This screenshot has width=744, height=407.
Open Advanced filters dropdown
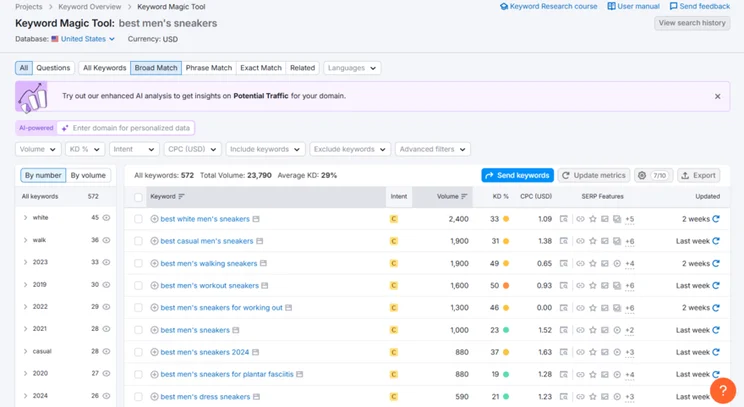pyautogui.click(x=433, y=149)
